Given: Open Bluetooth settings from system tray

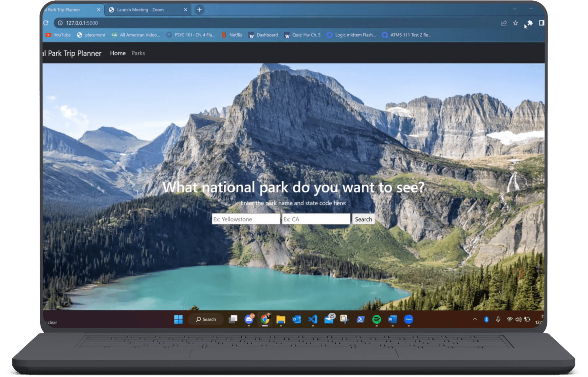Looking at the screenshot, I should coord(486,319).
